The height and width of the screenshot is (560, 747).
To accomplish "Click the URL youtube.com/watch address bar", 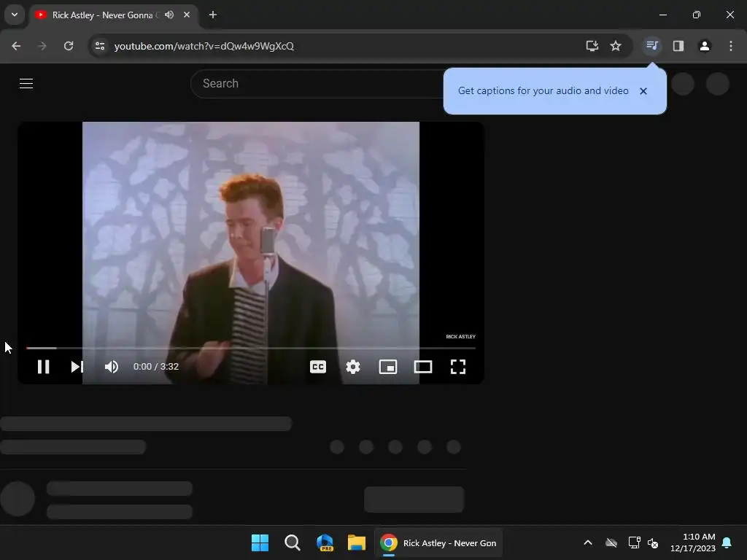I will pyautogui.click(x=204, y=46).
